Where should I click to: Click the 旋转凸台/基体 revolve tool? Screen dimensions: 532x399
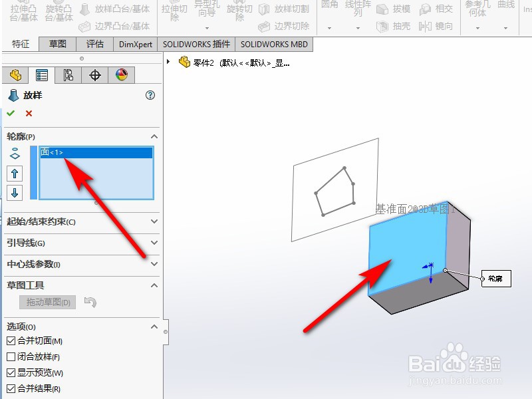click(59, 12)
